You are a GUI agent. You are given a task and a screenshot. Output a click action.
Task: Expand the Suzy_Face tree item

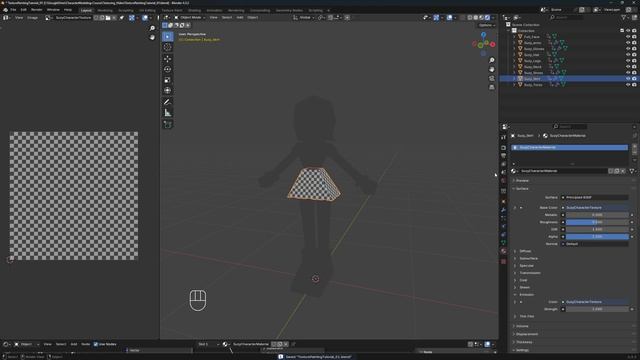tap(514, 37)
